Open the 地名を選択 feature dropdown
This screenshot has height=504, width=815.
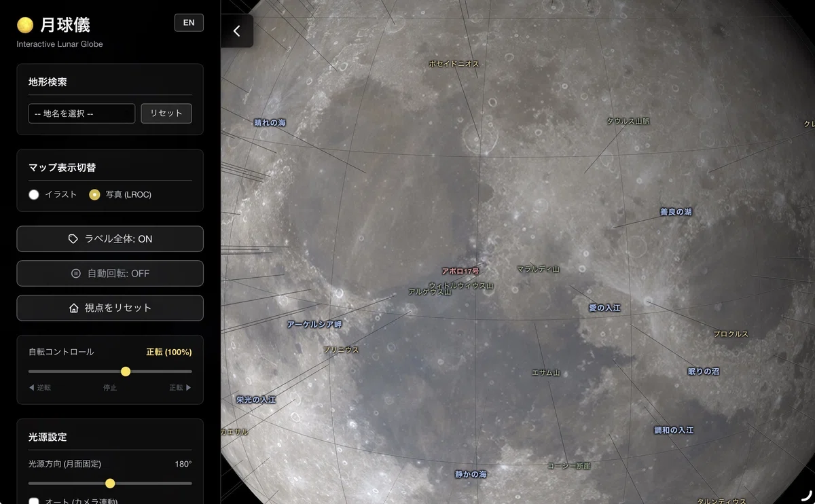click(81, 113)
